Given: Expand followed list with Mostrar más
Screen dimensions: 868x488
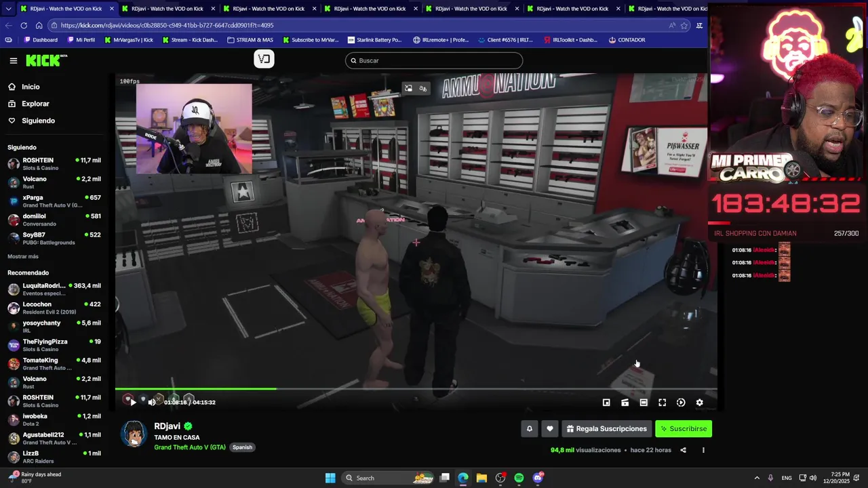Looking at the screenshot, I should [23, 256].
